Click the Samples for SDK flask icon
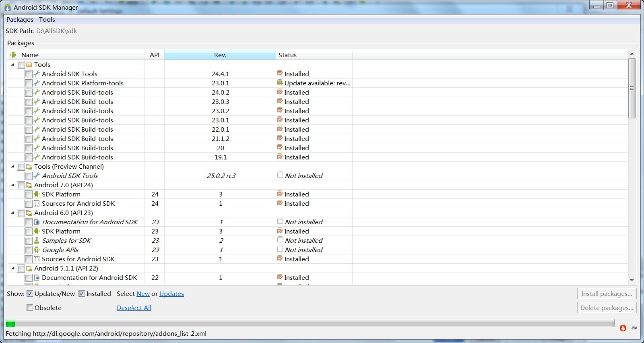 pos(37,240)
